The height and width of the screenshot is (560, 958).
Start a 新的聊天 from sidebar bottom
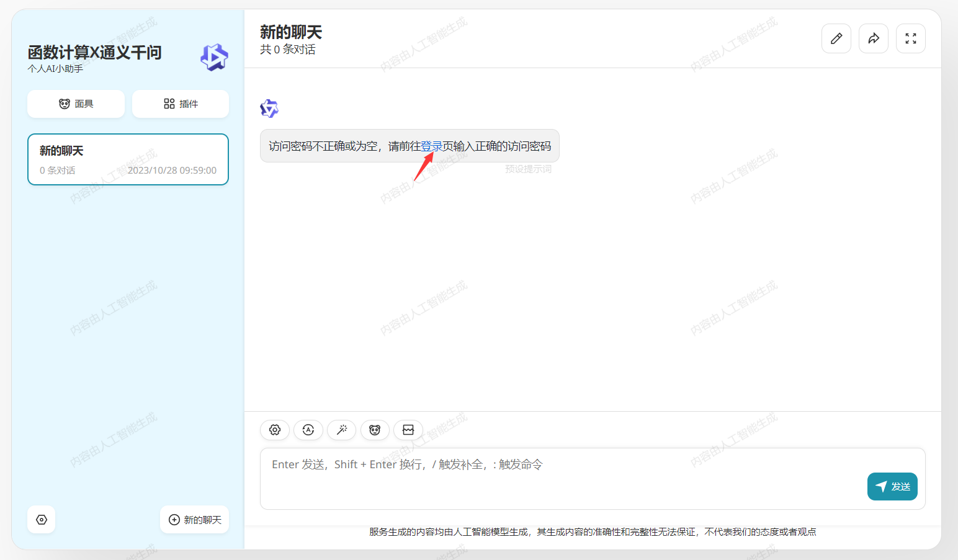coord(195,520)
